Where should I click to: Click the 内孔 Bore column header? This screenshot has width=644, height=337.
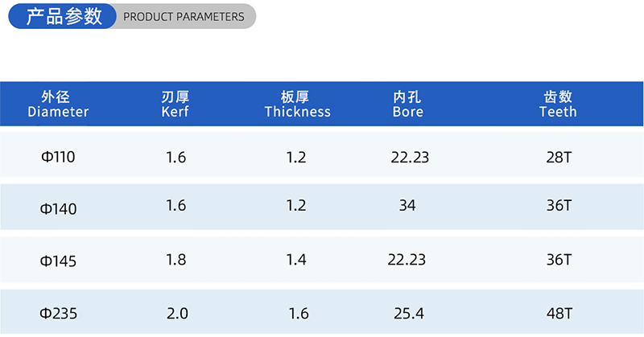[407, 105]
